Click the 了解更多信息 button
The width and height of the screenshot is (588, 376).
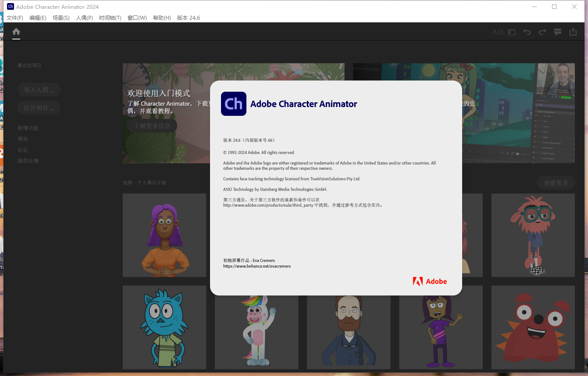[152, 126]
